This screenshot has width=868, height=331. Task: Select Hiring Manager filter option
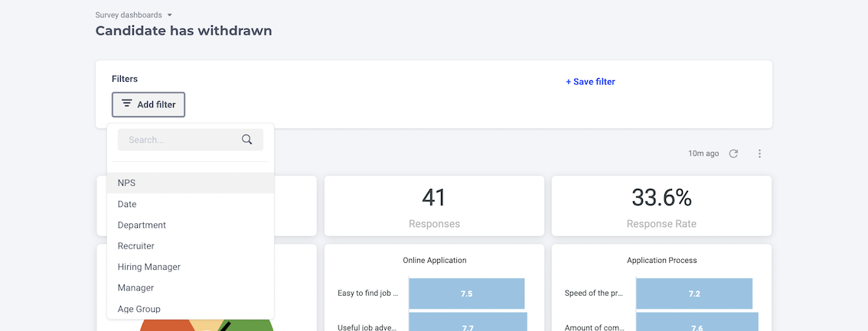pyautogui.click(x=191, y=267)
